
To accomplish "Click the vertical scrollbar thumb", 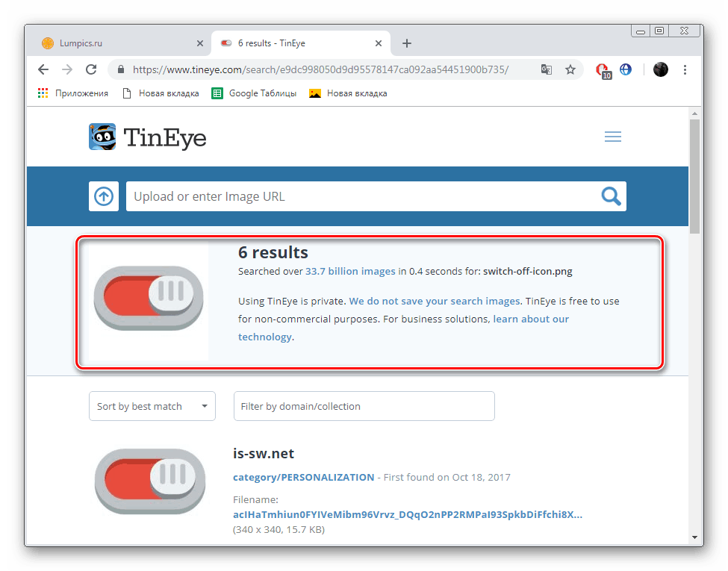I will (694, 176).
